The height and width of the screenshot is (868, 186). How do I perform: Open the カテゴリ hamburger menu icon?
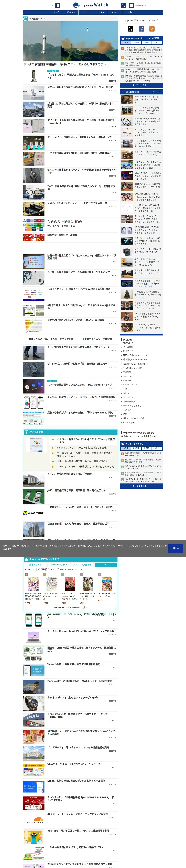[x=58, y=5]
